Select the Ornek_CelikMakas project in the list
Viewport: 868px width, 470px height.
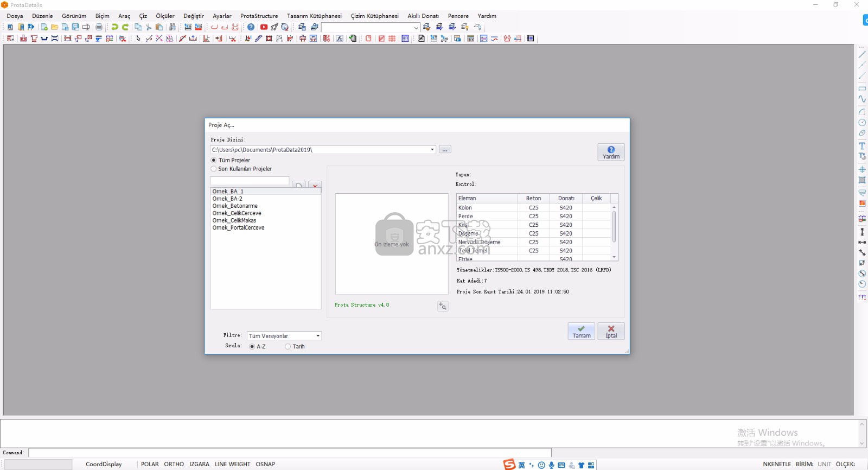tap(234, 220)
